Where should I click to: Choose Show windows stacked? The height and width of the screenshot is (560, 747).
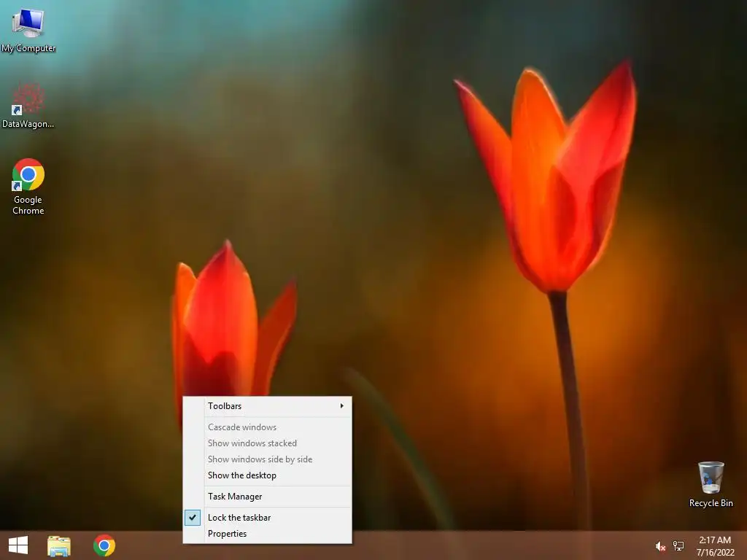tap(267, 443)
